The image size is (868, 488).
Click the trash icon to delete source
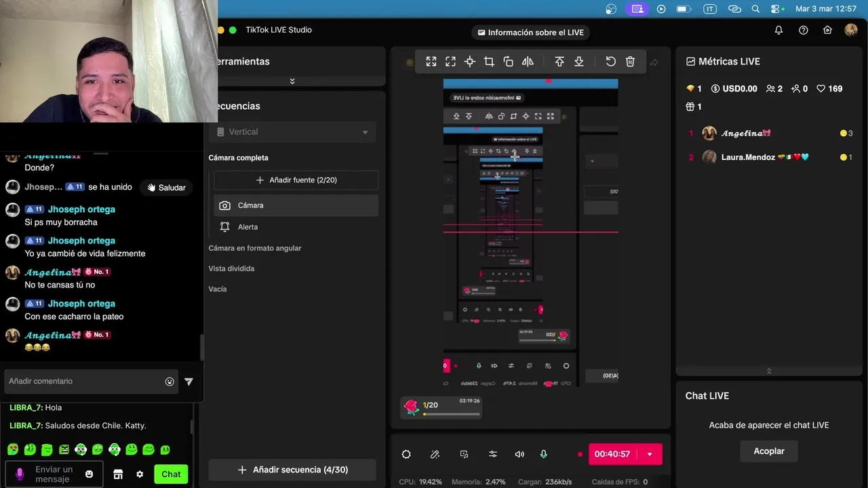(x=630, y=62)
